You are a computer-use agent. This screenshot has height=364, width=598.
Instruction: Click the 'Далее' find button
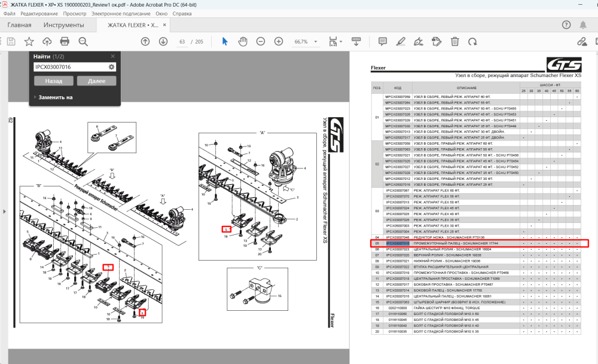click(x=96, y=81)
